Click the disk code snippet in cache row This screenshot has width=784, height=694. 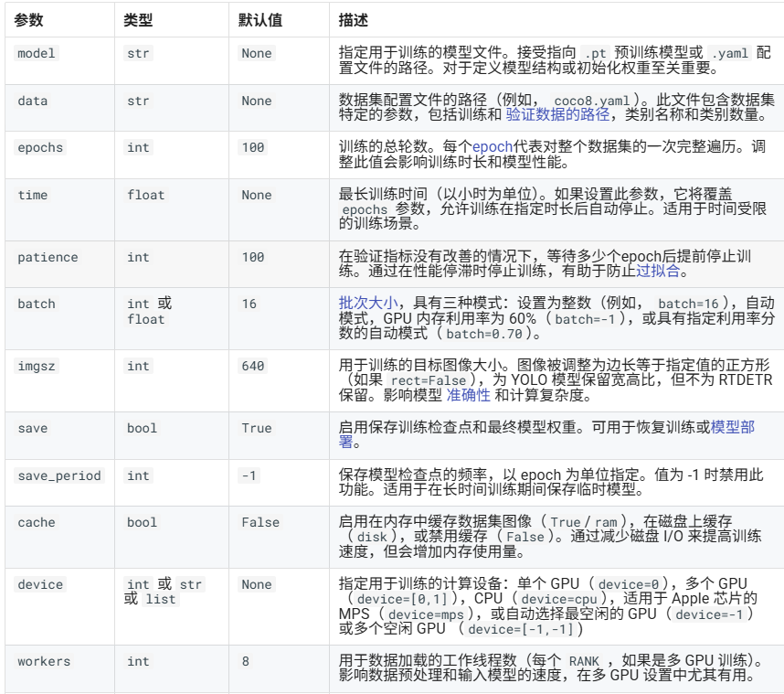click(x=372, y=538)
